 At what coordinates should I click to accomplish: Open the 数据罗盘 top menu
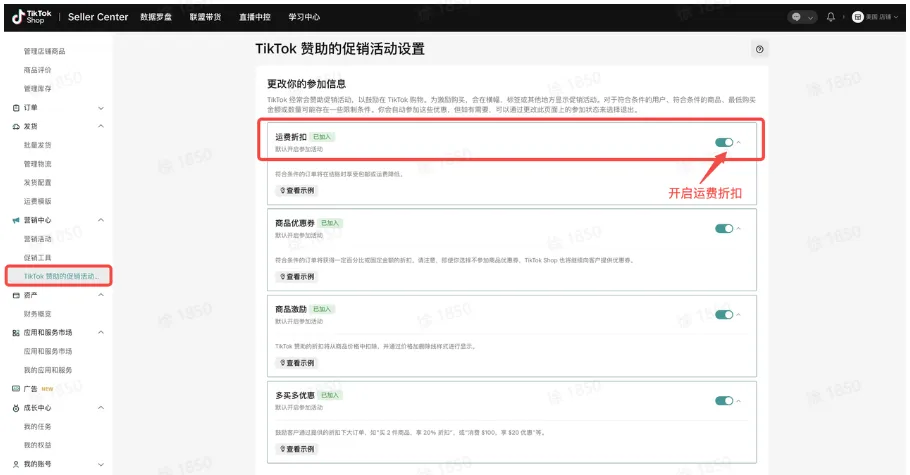click(156, 17)
